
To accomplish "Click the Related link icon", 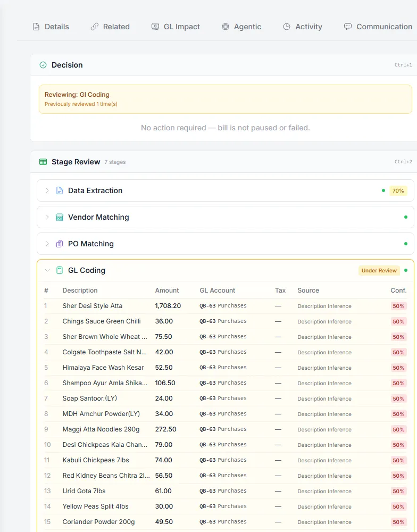I will point(94,27).
